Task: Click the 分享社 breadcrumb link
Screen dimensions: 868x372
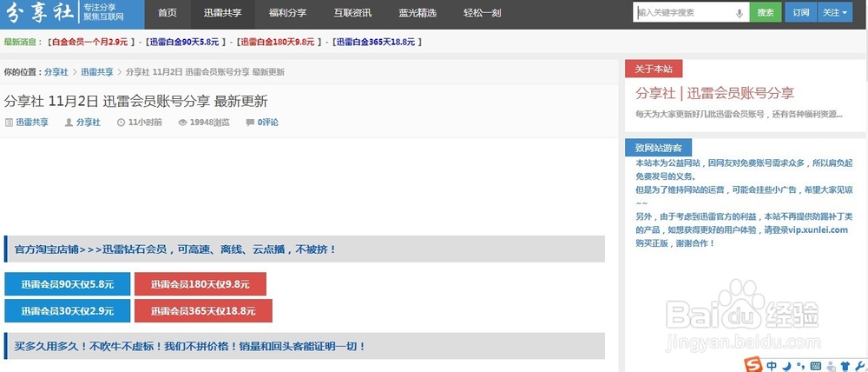Action: [56, 72]
